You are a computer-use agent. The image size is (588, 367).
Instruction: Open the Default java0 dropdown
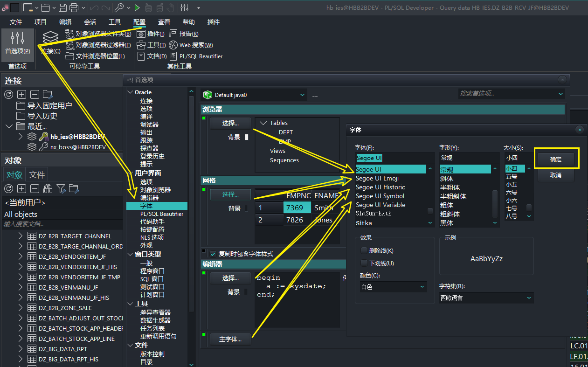coord(255,95)
